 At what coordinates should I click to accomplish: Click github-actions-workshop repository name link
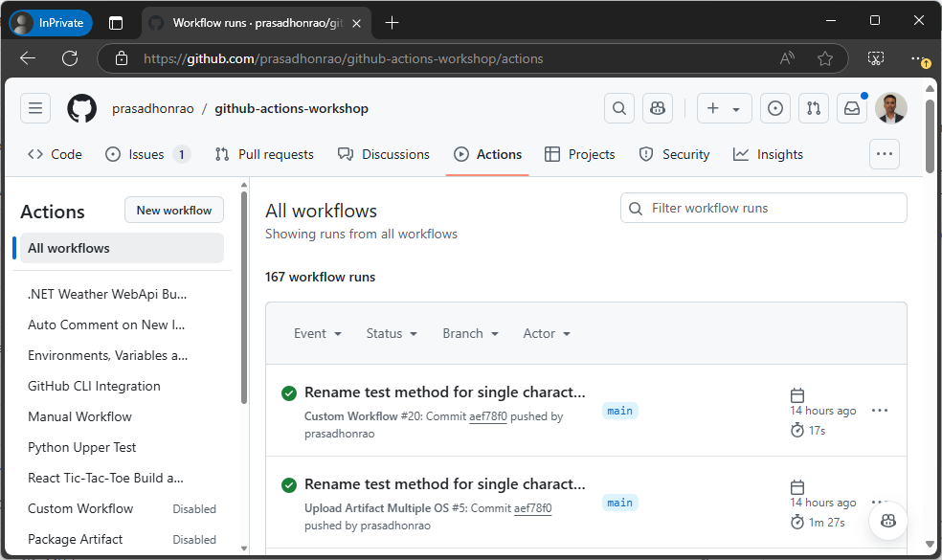tap(291, 109)
